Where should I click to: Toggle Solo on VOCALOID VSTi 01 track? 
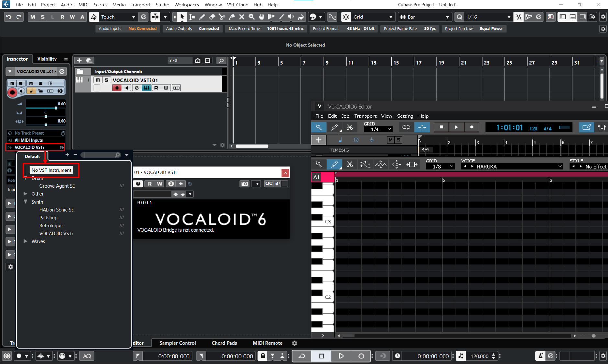tap(106, 80)
